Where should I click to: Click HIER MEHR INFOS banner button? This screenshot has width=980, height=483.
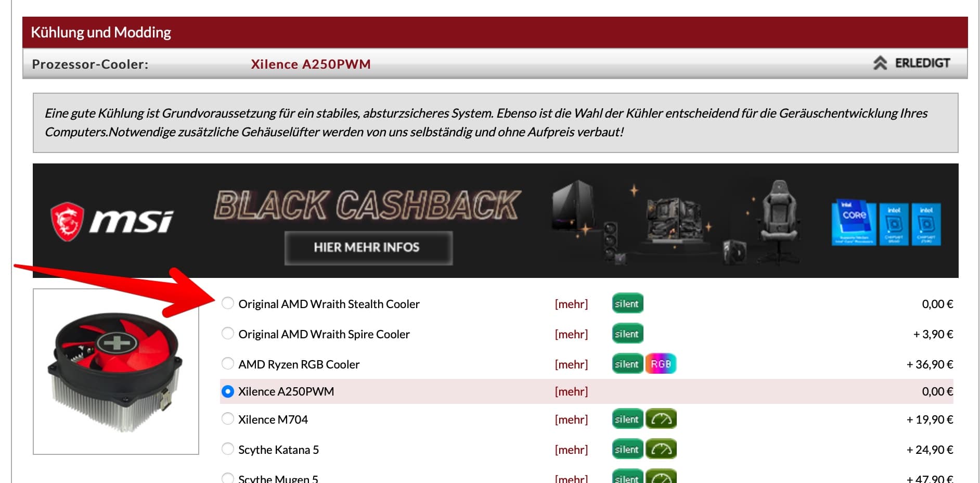368,247
